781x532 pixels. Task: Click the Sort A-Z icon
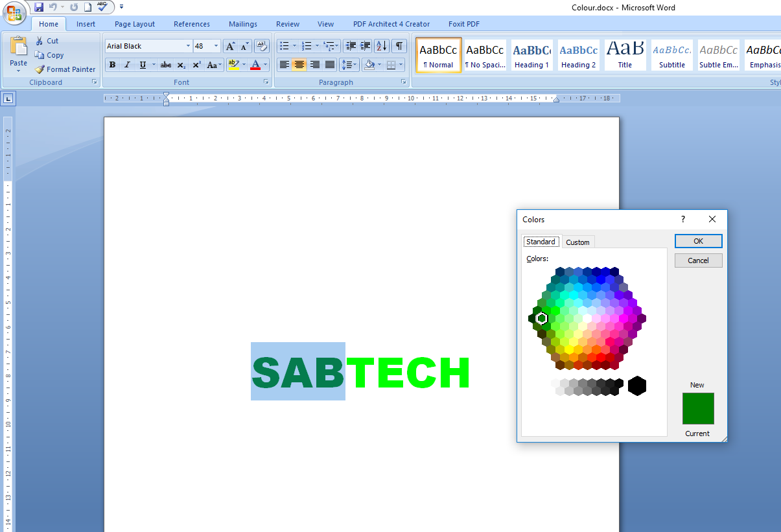pos(381,46)
